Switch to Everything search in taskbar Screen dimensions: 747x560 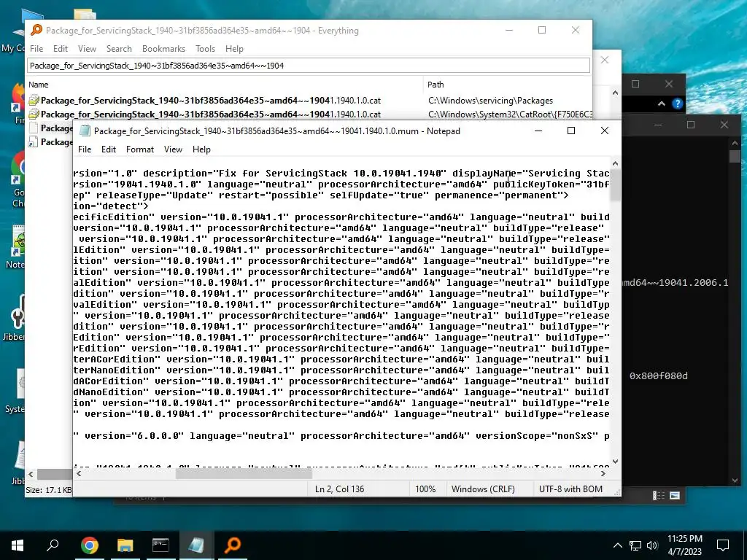[233, 545]
